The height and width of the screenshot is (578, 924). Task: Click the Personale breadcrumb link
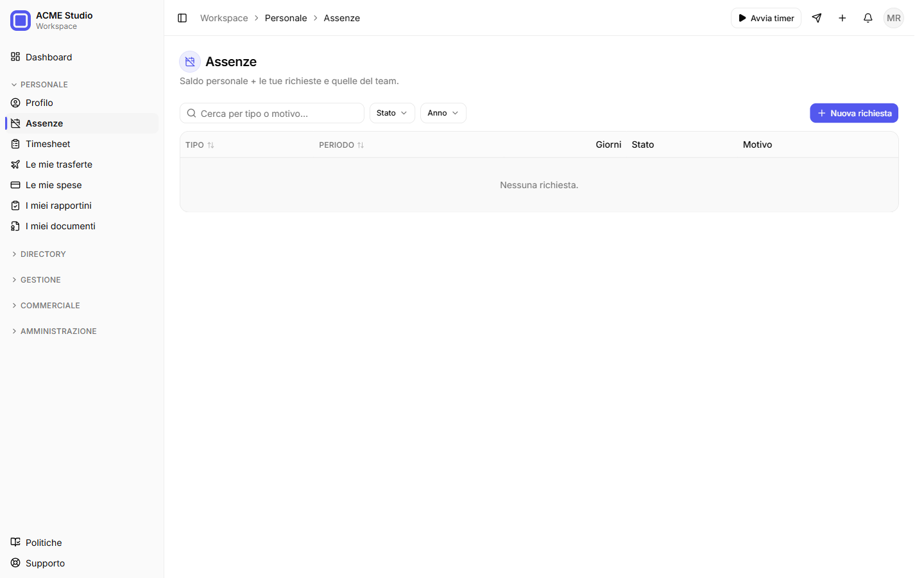pyautogui.click(x=286, y=18)
